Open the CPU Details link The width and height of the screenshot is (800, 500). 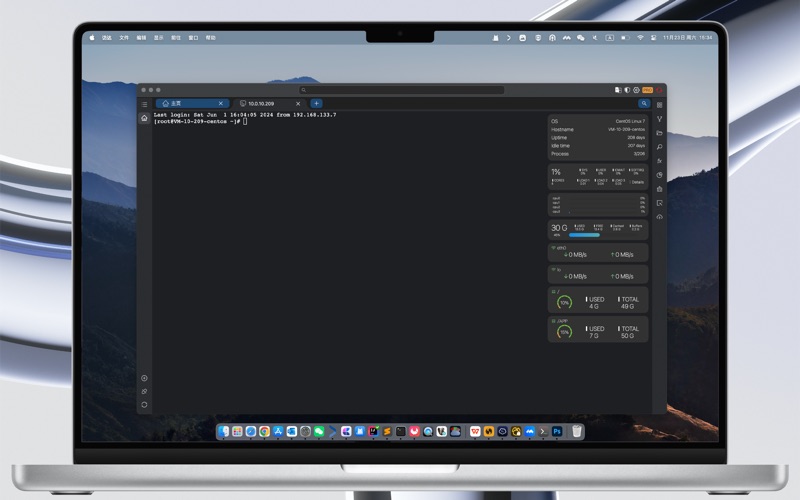[637, 182]
